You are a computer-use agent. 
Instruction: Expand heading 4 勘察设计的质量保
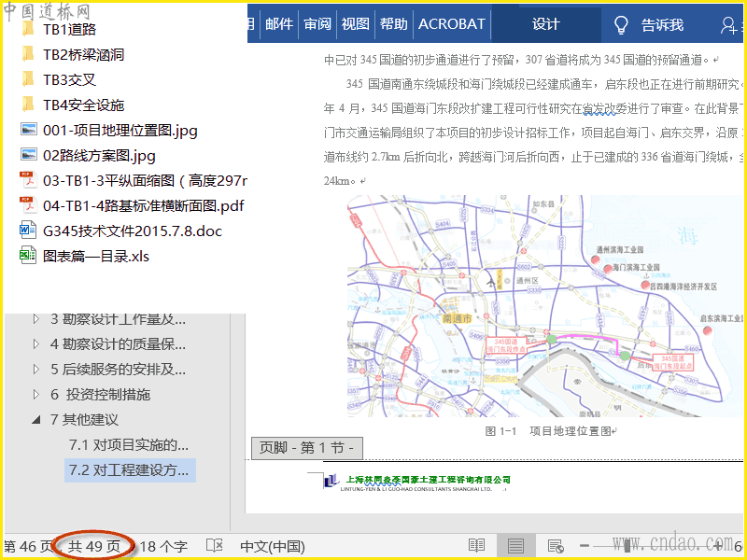[36, 343]
